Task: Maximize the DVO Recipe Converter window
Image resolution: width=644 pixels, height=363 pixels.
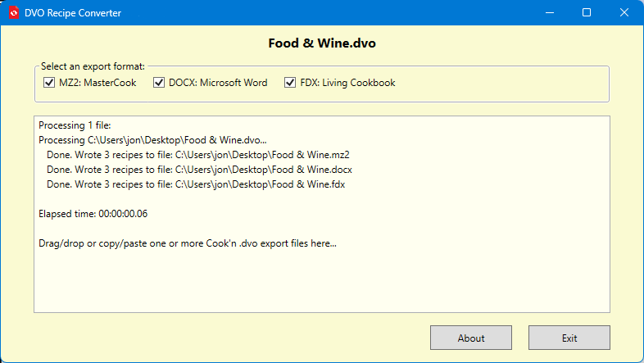Action: [587, 13]
